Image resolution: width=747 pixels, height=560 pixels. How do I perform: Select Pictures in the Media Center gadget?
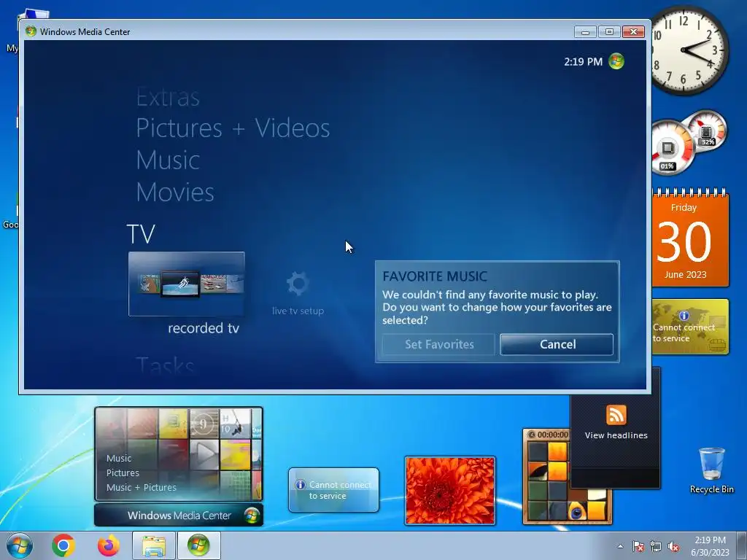[123, 472]
